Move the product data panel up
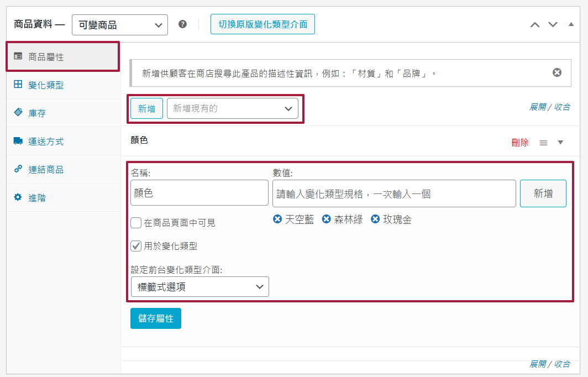The height and width of the screenshot is (377, 588). tap(534, 25)
